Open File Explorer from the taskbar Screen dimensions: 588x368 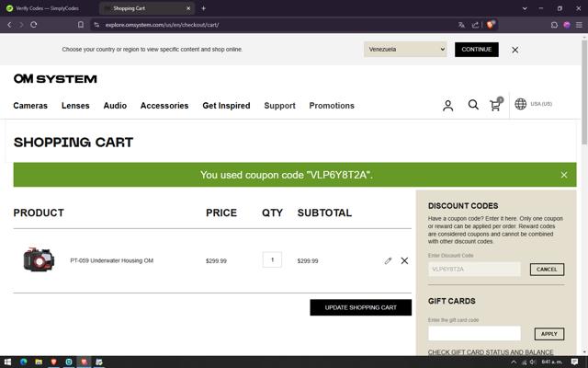(39, 362)
